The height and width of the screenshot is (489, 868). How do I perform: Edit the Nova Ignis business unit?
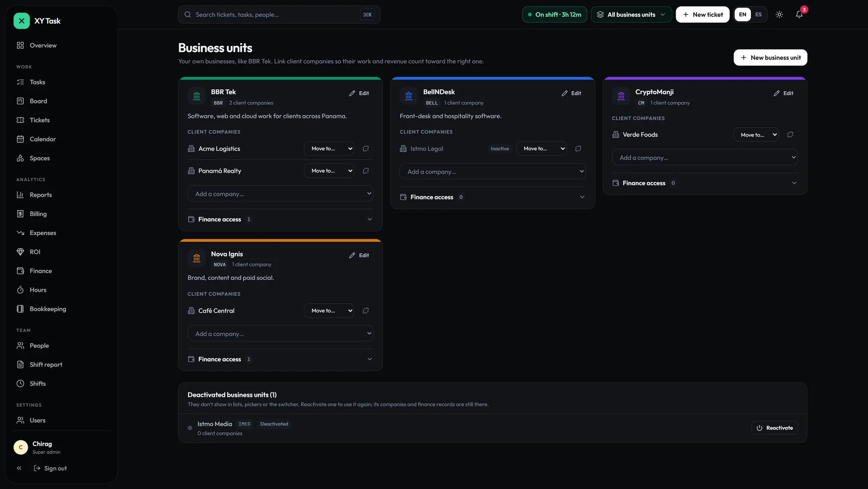click(x=359, y=255)
